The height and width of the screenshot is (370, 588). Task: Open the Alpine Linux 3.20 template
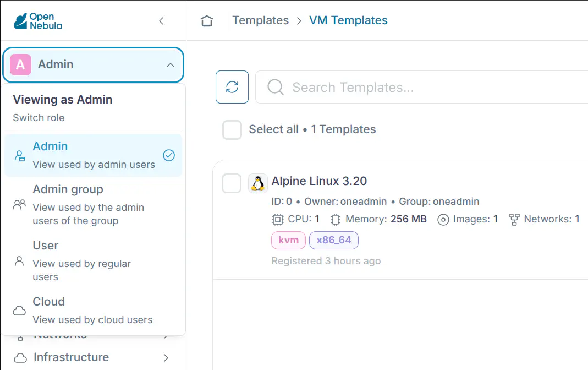(x=319, y=181)
